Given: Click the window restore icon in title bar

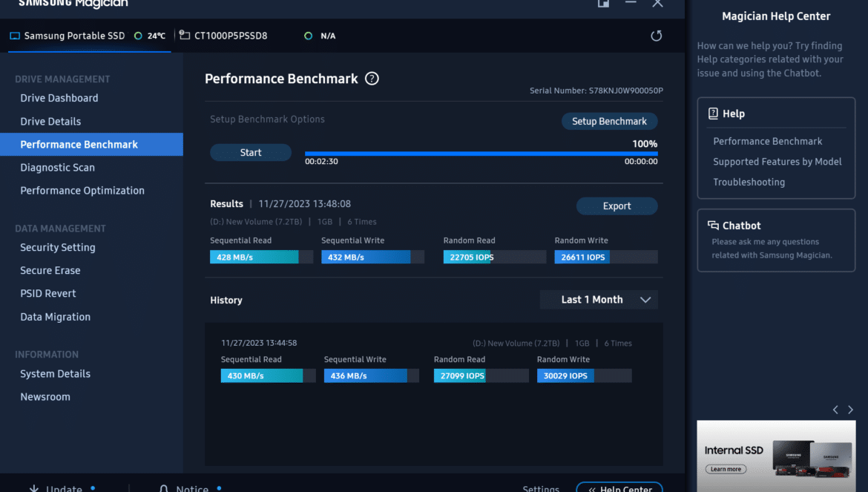Looking at the screenshot, I should click(603, 3).
